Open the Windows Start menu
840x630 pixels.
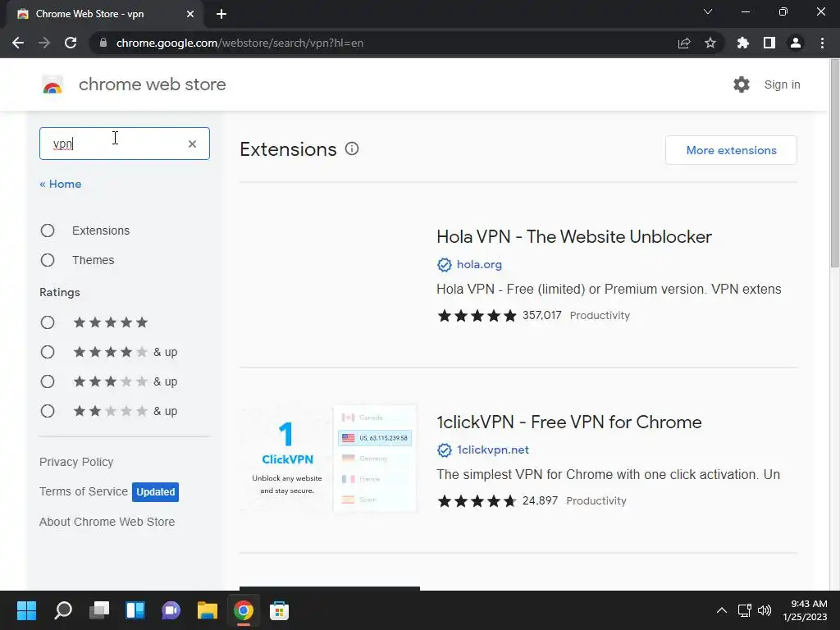pos(26,610)
